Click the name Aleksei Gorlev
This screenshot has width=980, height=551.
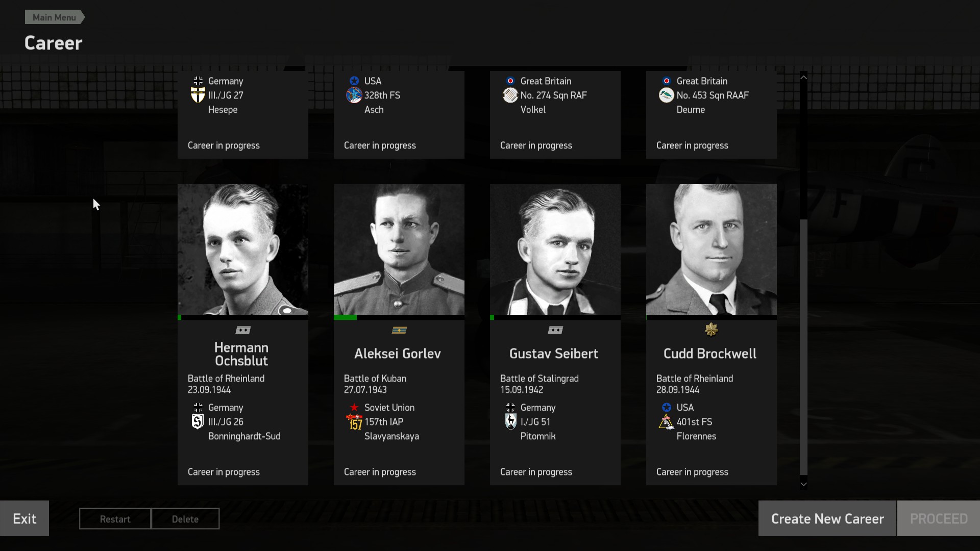click(398, 354)
